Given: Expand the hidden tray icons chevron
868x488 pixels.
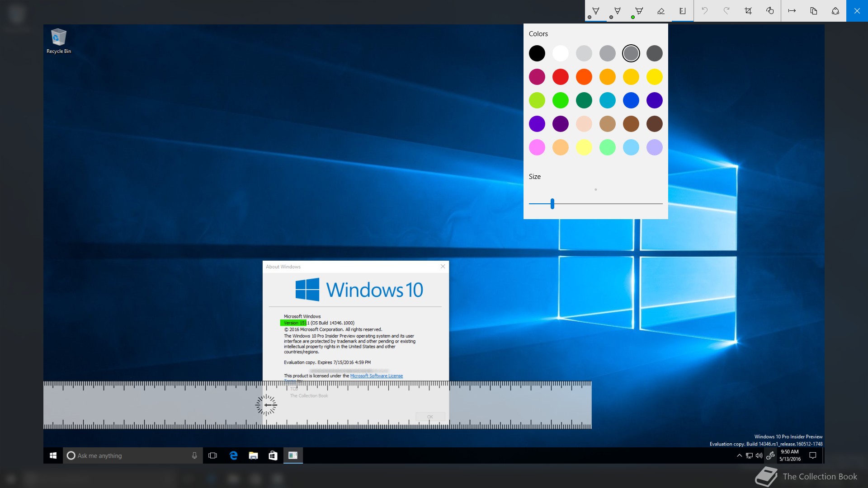Looking at the screenshot, I should (739, 455).
